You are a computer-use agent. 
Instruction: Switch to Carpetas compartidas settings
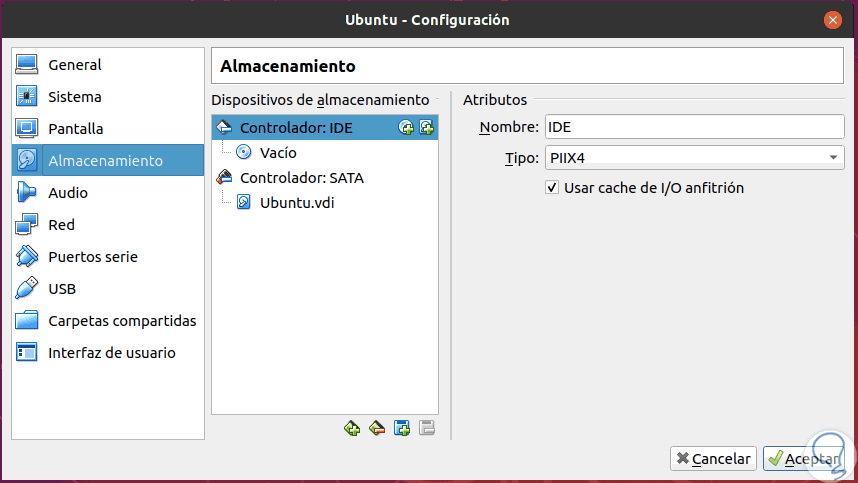point(122,321)
